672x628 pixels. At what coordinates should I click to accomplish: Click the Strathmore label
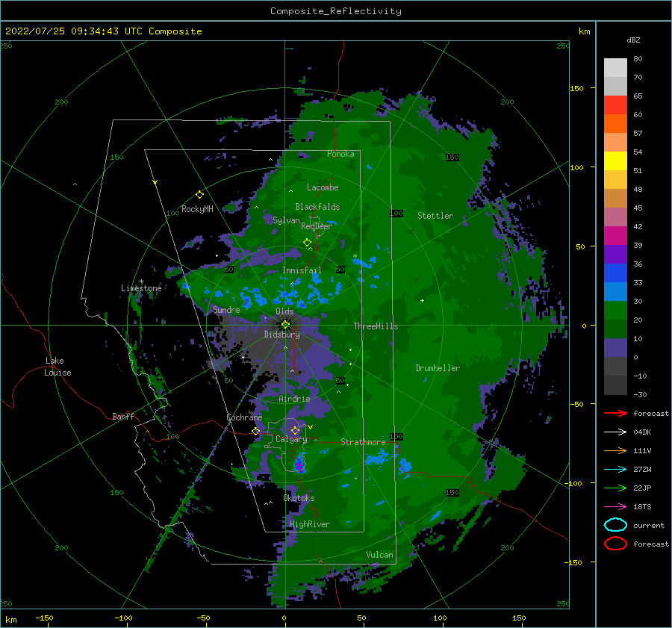pyautogui.click(x=363, y=442)
